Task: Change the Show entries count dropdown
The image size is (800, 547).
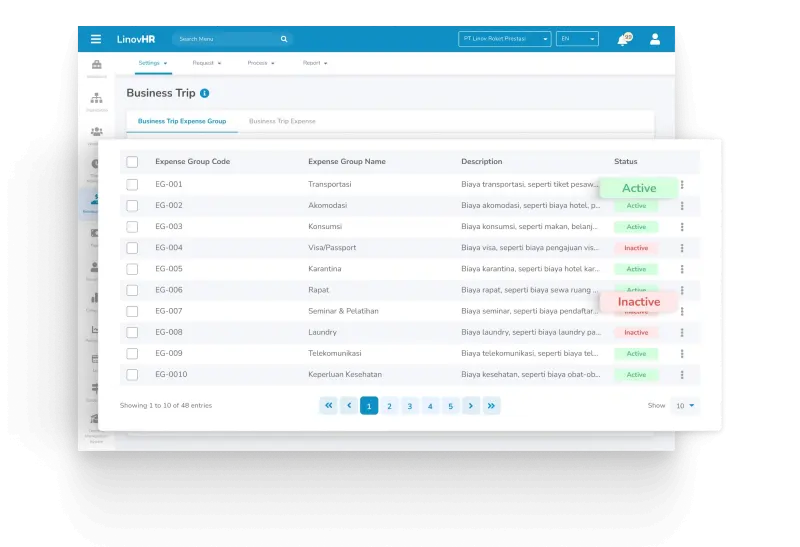Action: pos(685,405)
